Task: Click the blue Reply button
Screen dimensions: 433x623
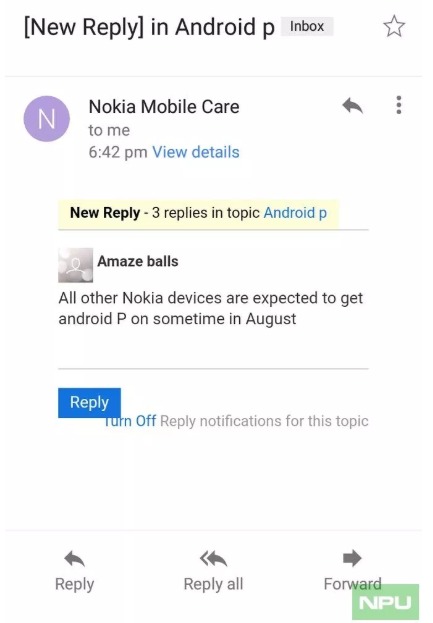Action: pos(89,402)
